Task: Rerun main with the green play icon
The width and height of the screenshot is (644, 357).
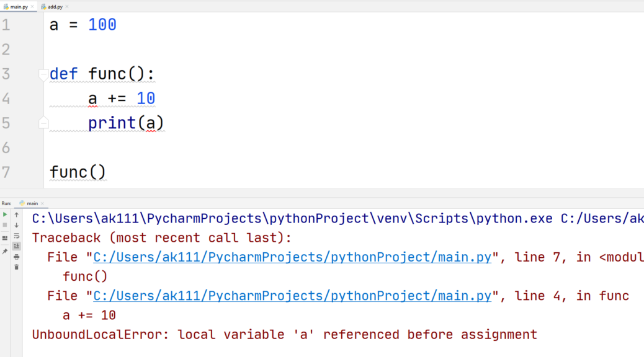Action: click(5, 214)
